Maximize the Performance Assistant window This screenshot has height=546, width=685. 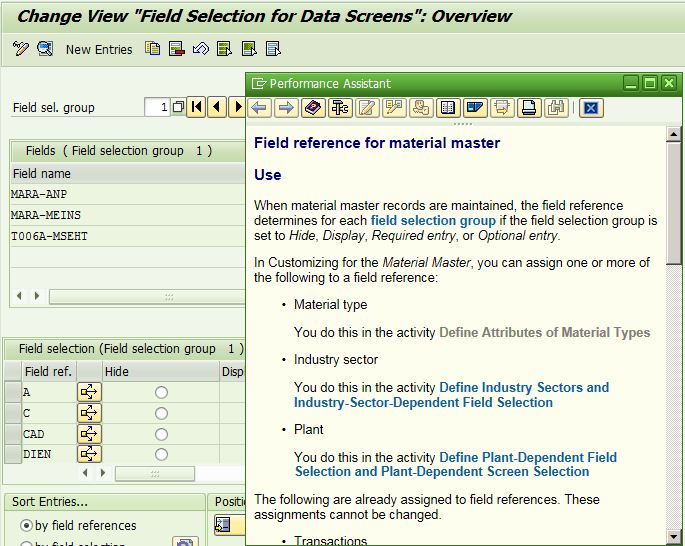650,83
